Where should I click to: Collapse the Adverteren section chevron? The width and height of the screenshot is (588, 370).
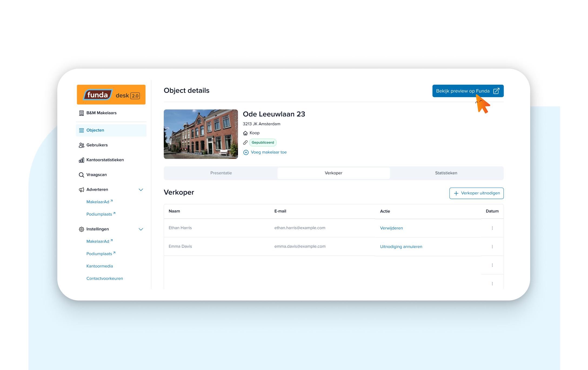[x=141, y=190]
